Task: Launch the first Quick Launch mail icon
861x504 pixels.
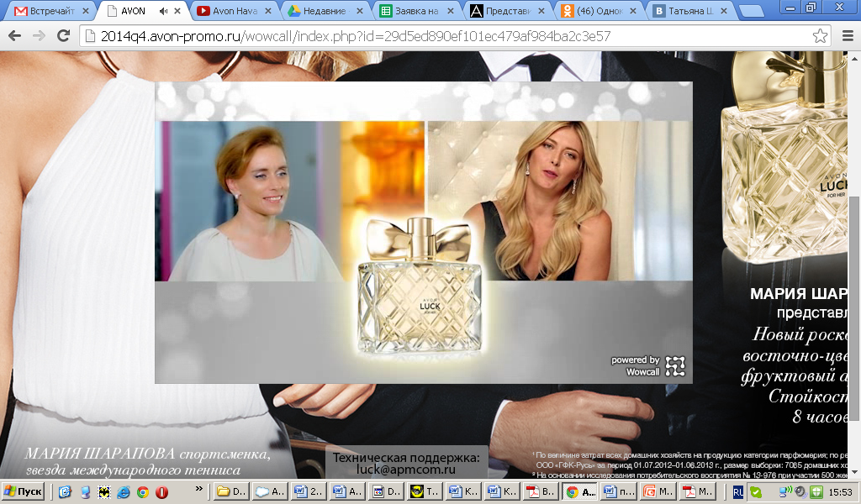Action: pyautogui.click(x=65, y=492)
